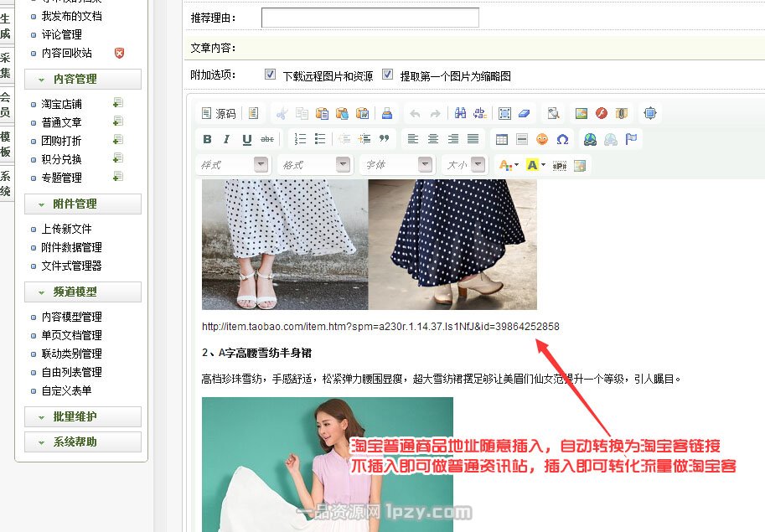
Task: Paste as plain text icon
Action: point(342,114)
